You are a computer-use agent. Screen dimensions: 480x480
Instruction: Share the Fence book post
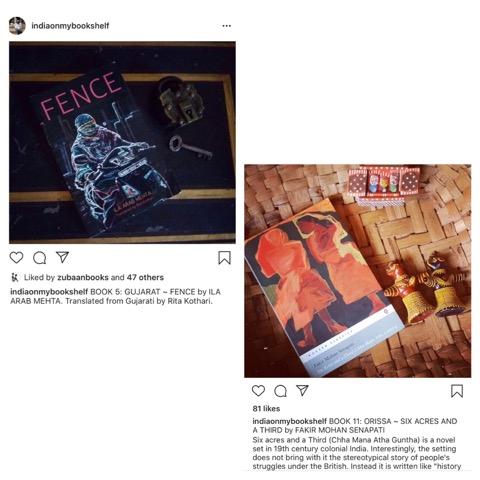62,257
